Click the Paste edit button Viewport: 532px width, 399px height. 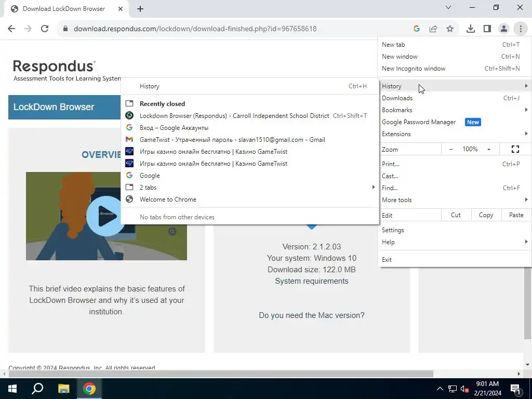(516, 215)
